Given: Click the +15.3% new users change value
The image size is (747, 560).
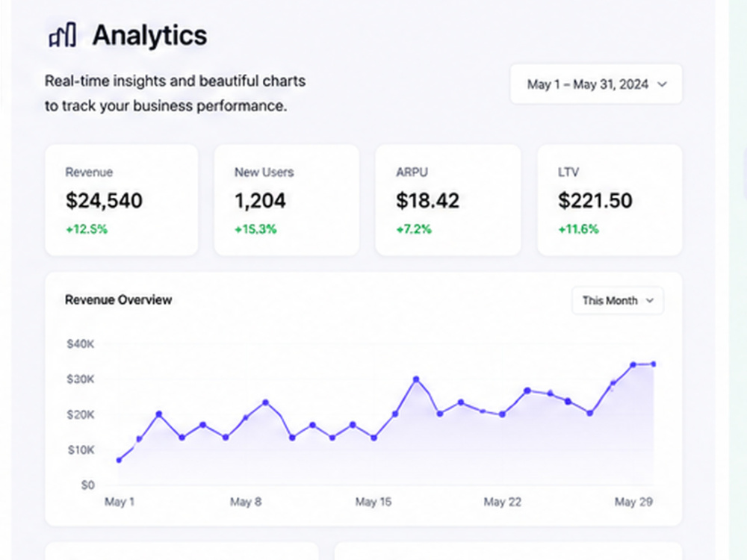Looking at the screenshot, I should 255,229.
